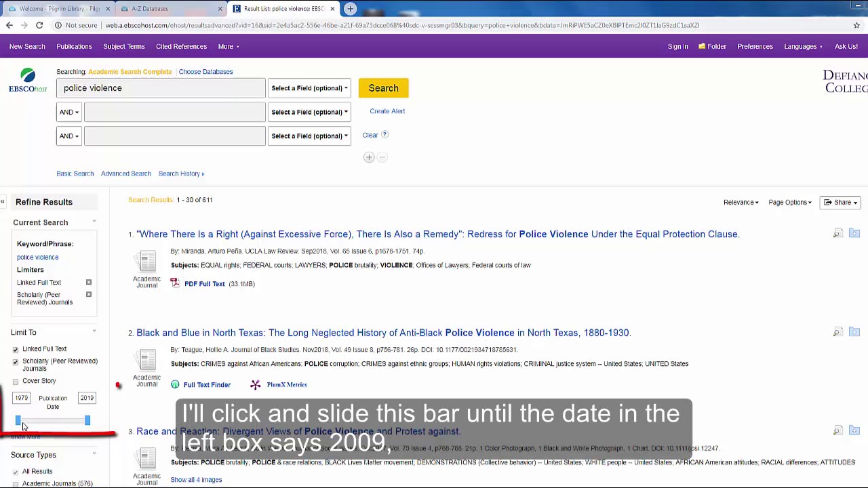Add result 3 to folder with the folder icon
Screen dimensions: 868x488
coord(854,430)
